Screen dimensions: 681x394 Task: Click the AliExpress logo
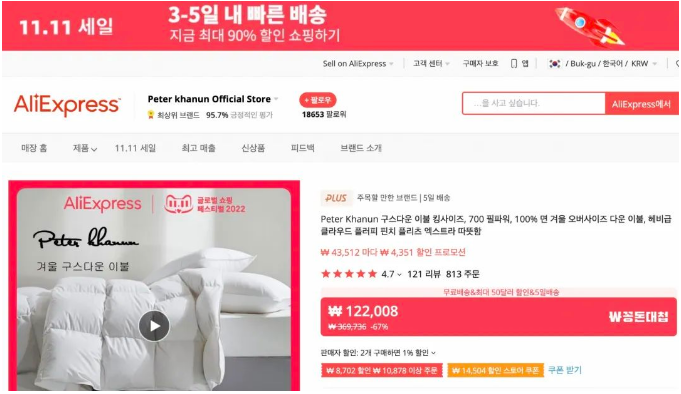tap(67, 105)
